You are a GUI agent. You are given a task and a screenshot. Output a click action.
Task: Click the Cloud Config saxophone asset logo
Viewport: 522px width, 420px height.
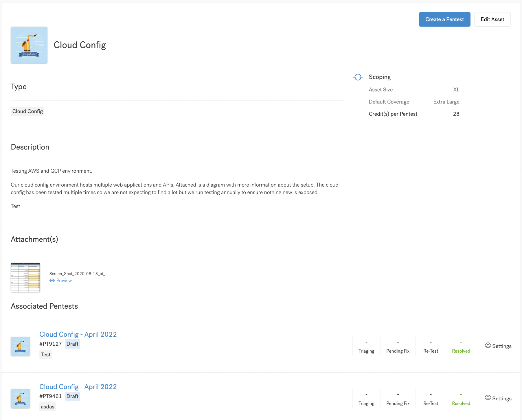(x=29, y=45)
